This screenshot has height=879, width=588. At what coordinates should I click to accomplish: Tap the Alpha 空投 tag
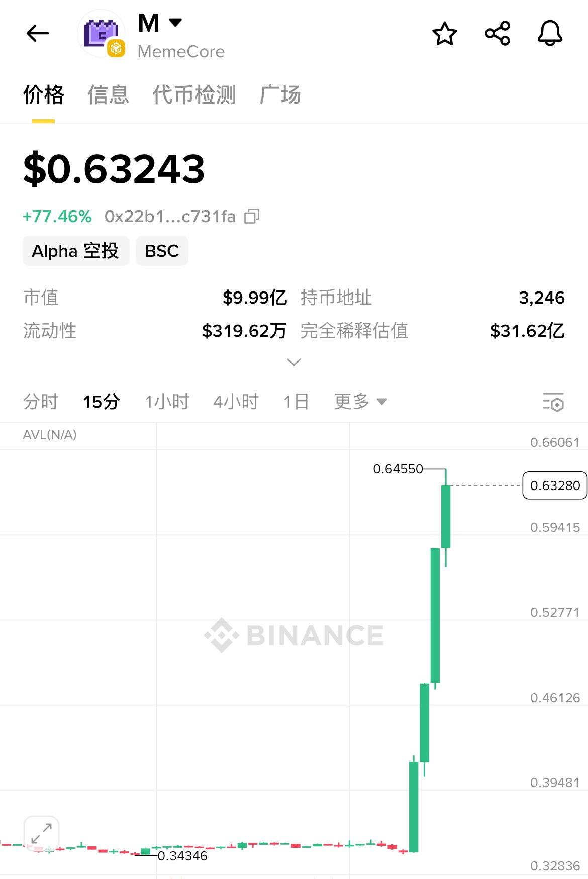75,251
